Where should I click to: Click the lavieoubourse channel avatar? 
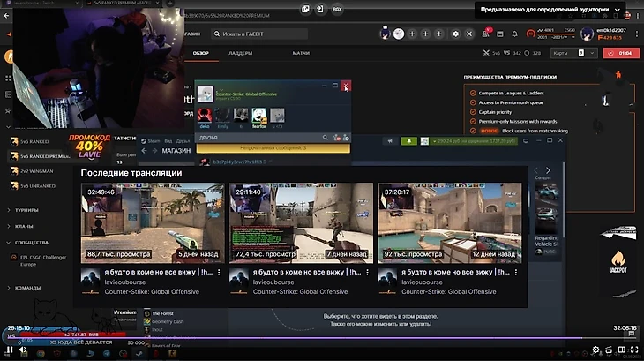(89, 278)
